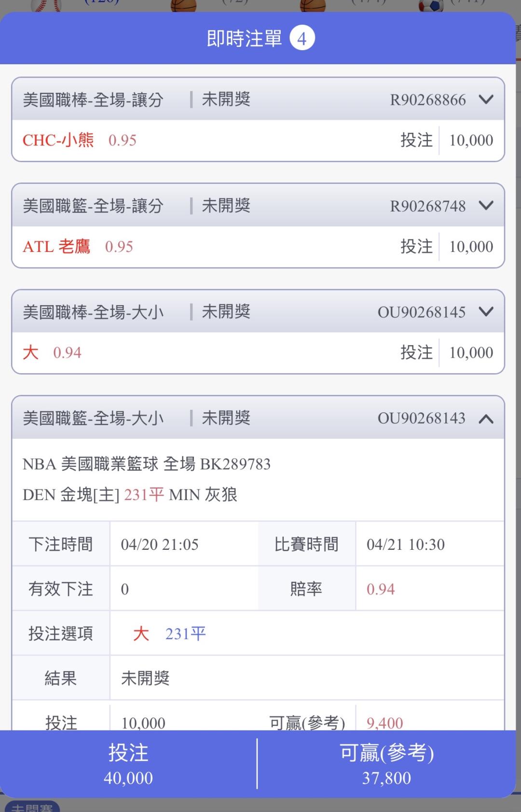Click the 即時注單 slip title
Screen dimensions: 521x812
244,39
